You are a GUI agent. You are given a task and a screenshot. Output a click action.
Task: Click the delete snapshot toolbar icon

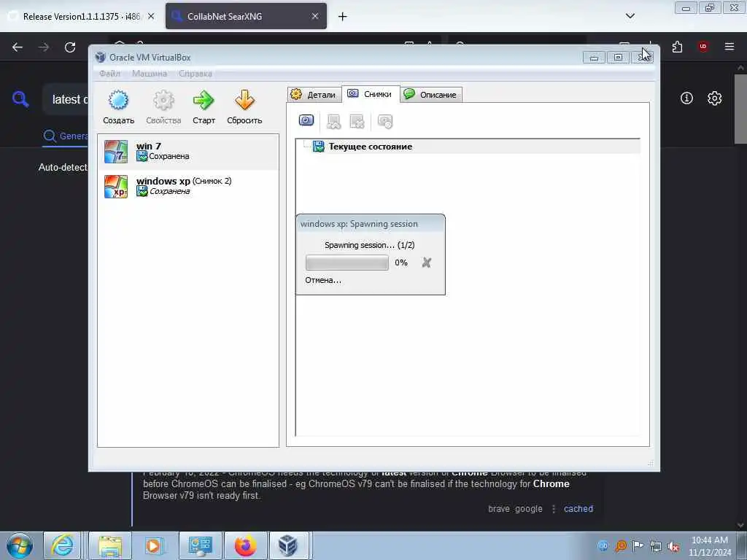357,122
